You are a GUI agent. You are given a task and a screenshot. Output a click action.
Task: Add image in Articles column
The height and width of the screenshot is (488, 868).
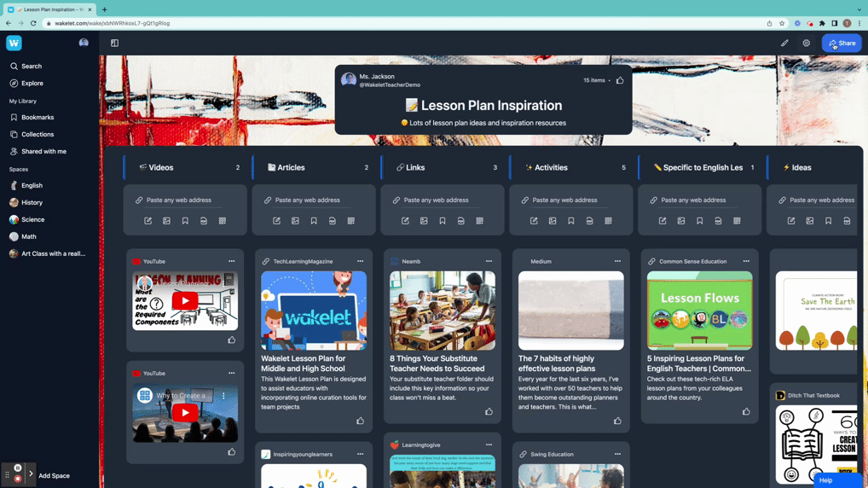coord(295,220)
